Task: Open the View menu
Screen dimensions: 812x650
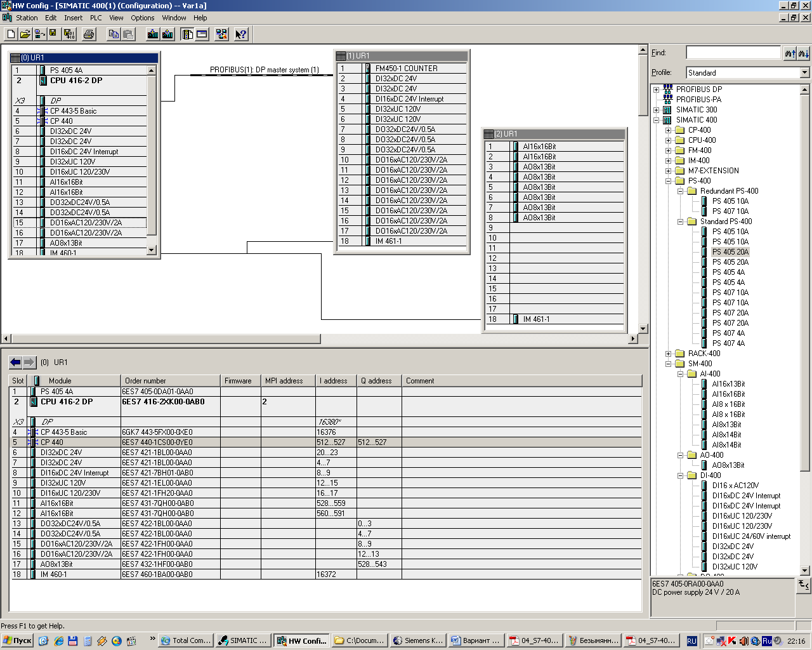Action: coord(116,18)
